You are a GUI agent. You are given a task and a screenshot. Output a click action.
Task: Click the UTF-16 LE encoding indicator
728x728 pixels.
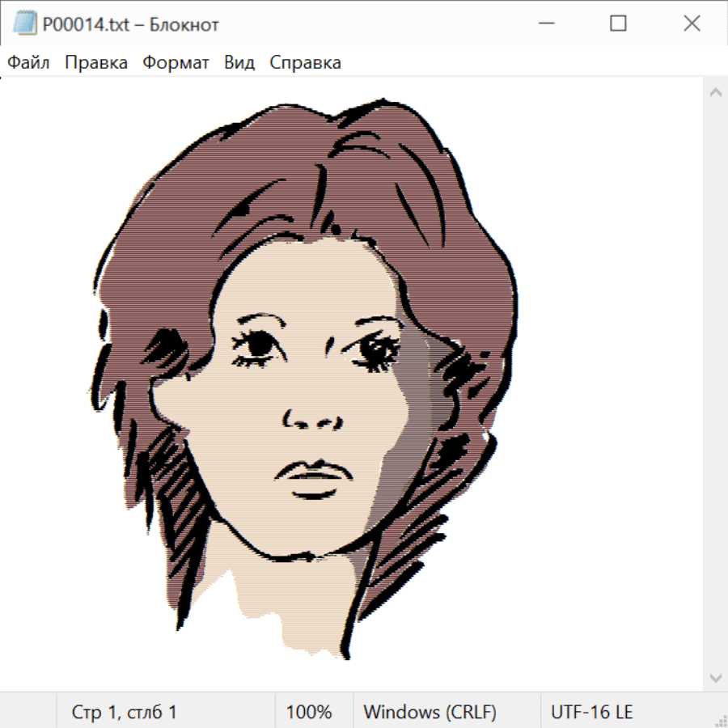coord(591,712)
